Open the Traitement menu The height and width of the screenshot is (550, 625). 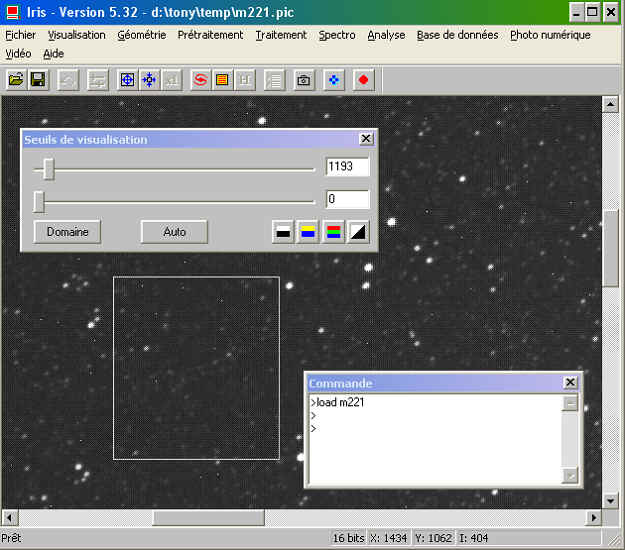[281, 35]
